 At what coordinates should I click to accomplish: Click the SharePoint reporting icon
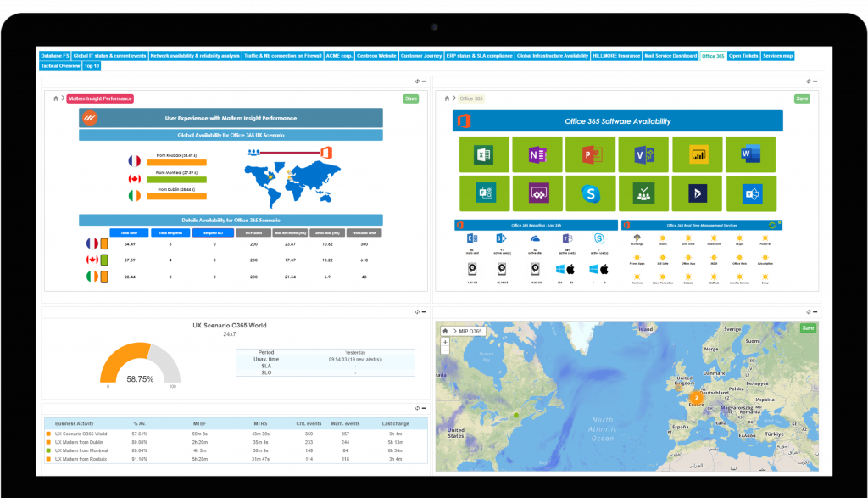click(x=502, y=238)
